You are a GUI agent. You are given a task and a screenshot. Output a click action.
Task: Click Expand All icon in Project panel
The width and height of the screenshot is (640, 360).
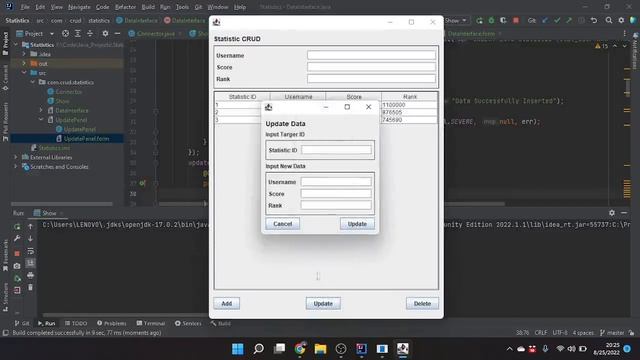[x=78, y=33]
